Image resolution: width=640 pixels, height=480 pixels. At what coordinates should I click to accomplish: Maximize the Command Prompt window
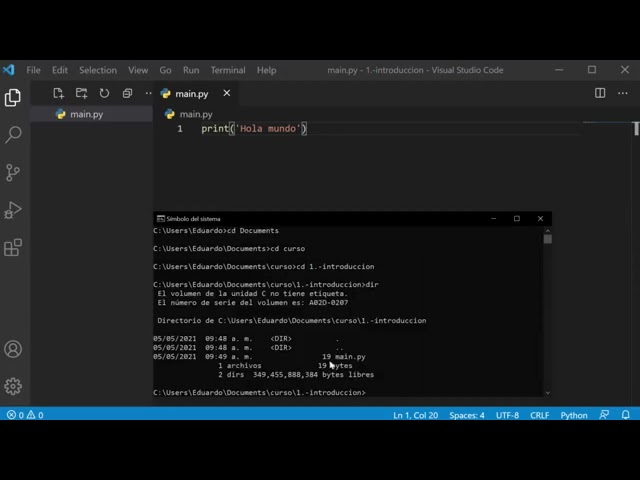click(517, 219)
